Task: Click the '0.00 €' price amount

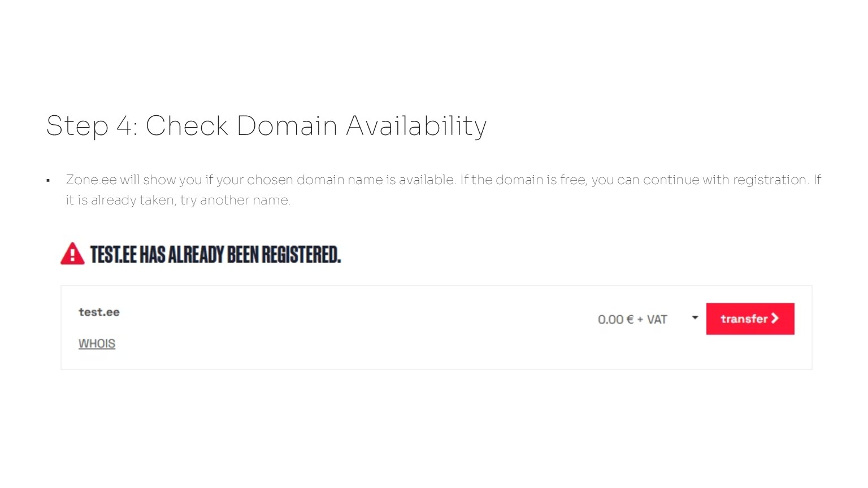Action: point(615,320)
